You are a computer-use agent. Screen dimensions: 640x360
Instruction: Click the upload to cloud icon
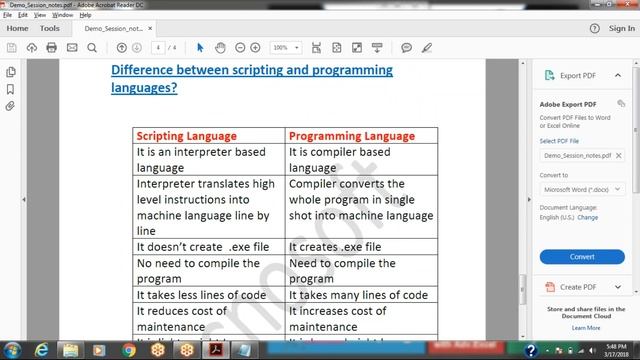click(31, 48)
